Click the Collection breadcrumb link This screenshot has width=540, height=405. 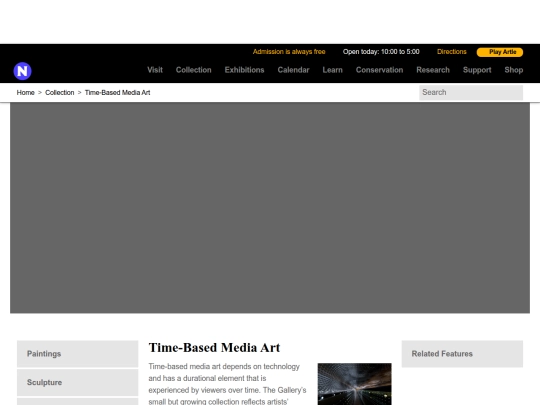pyautogui.click(x=60, y=93)
